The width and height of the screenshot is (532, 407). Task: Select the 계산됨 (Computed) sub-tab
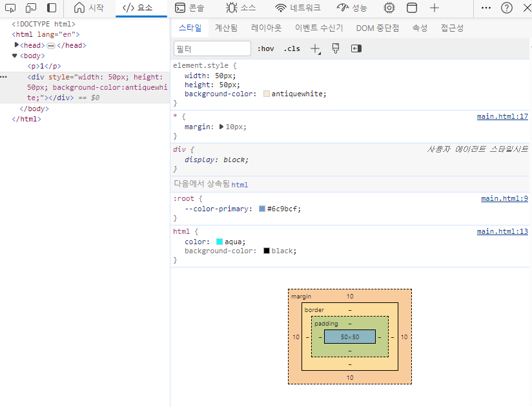(x=226, y=28)
